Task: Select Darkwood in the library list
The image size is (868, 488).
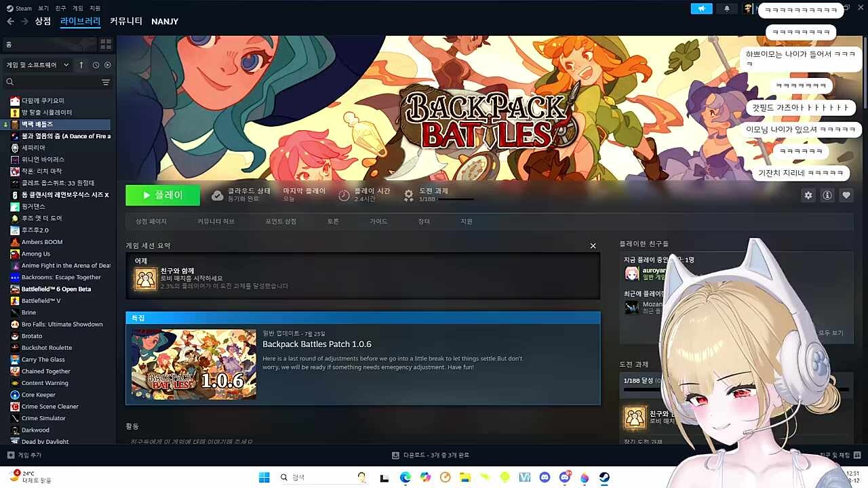Action: [56, 430]
